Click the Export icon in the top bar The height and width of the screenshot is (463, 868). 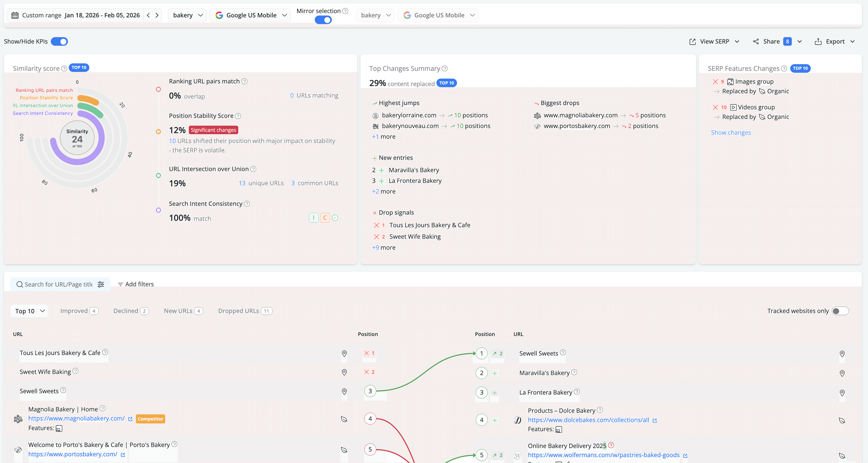coord(819,41)
